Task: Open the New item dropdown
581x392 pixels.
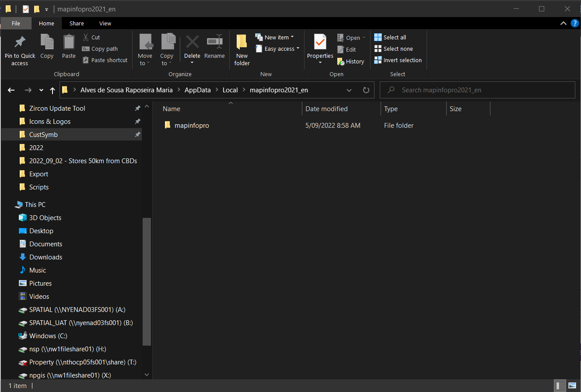Action: tap(275, 38)
